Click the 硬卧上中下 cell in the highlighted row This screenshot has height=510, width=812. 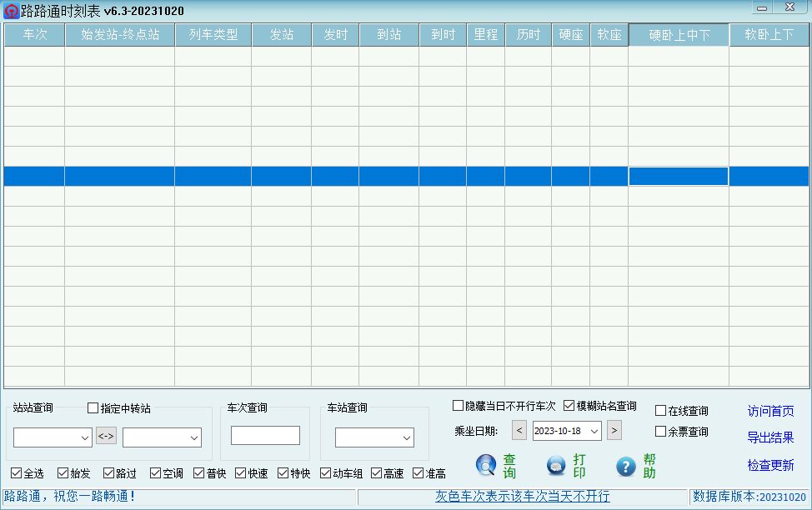(x=679, y=176)
